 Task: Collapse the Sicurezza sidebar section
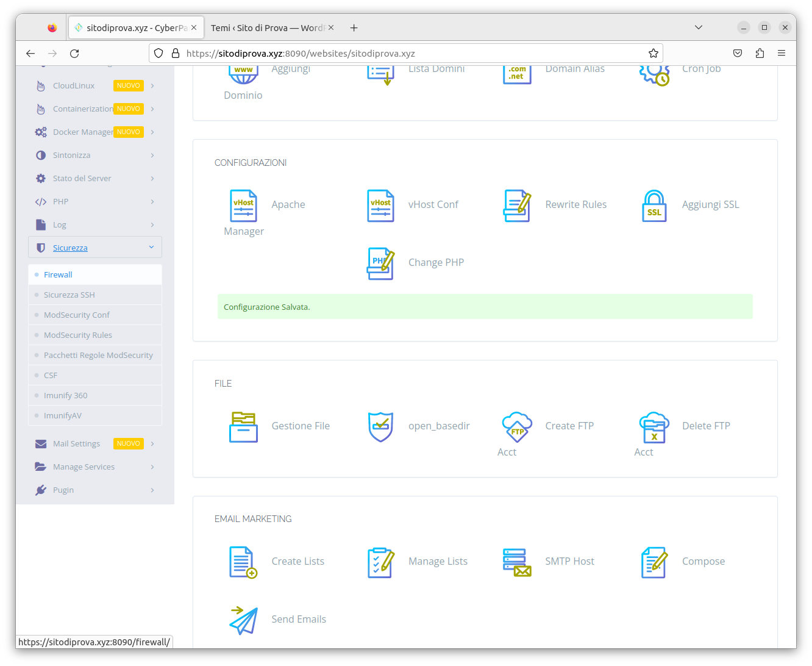(95, 248)
